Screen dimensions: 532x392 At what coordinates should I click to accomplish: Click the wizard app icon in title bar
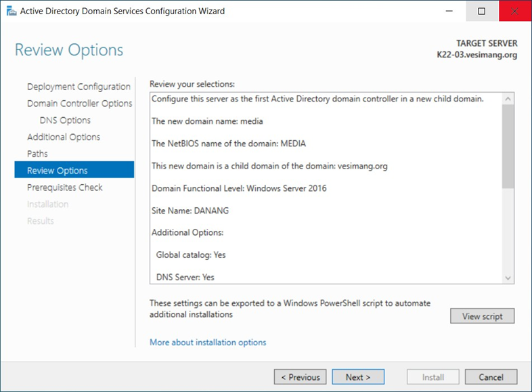point(12,12)
